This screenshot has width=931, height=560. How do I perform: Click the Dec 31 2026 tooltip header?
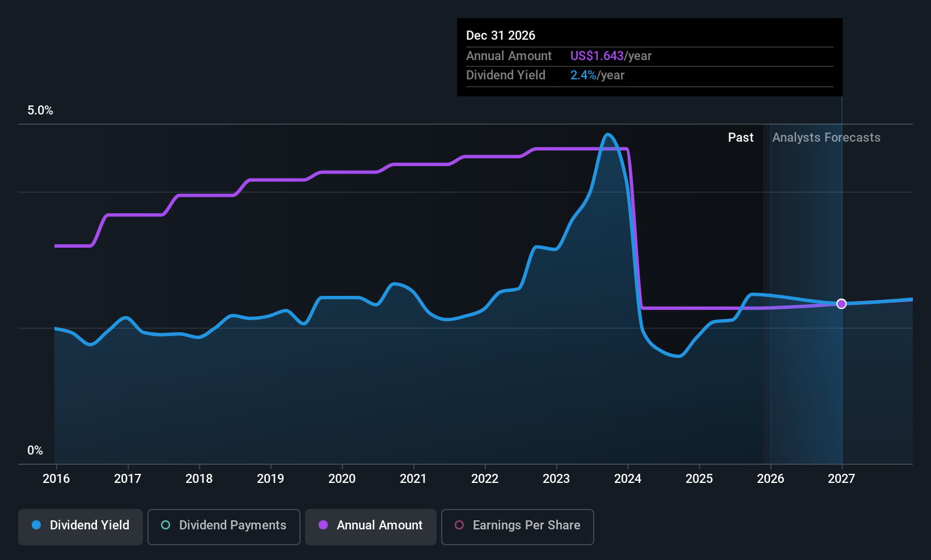pos(501,36)
